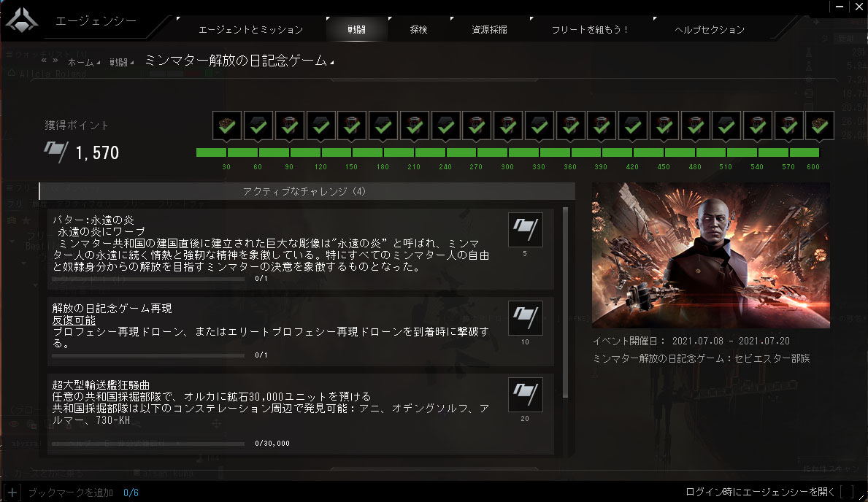Expand the ホーム breadcrumb dropdown
Image resolution: width=868 pixels, height=502 pixels.
tap(84, 63)
